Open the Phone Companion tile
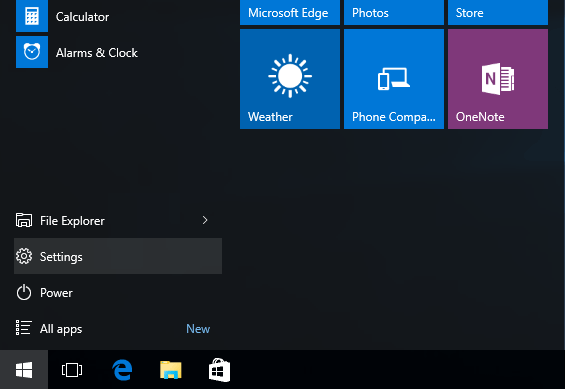 pyautogui.click(x=394, y=79)
